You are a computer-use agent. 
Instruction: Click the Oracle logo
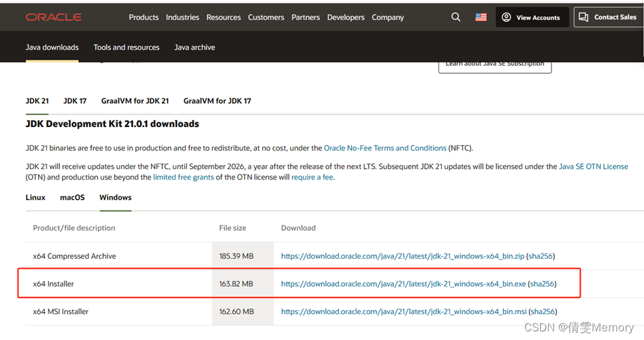click(53, 17)
